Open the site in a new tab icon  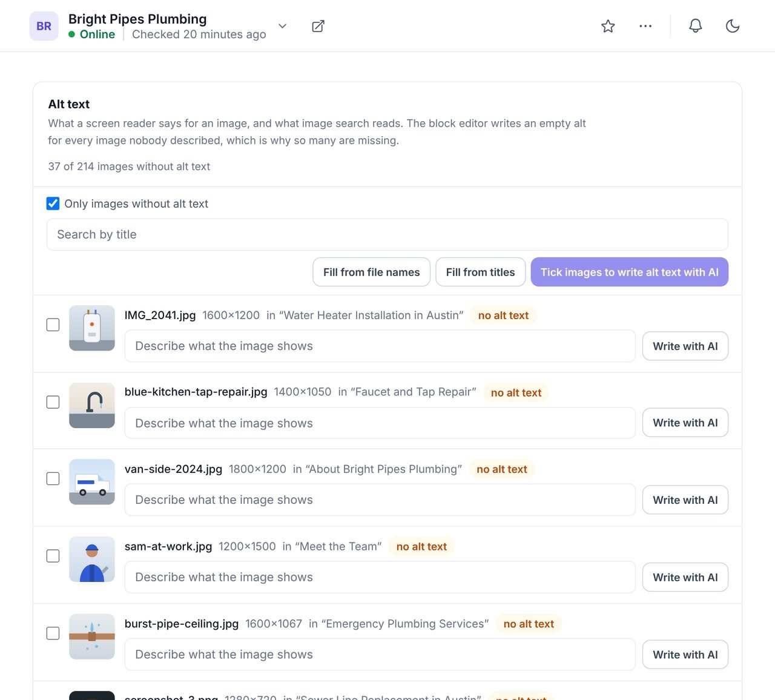tap(318, 26)
